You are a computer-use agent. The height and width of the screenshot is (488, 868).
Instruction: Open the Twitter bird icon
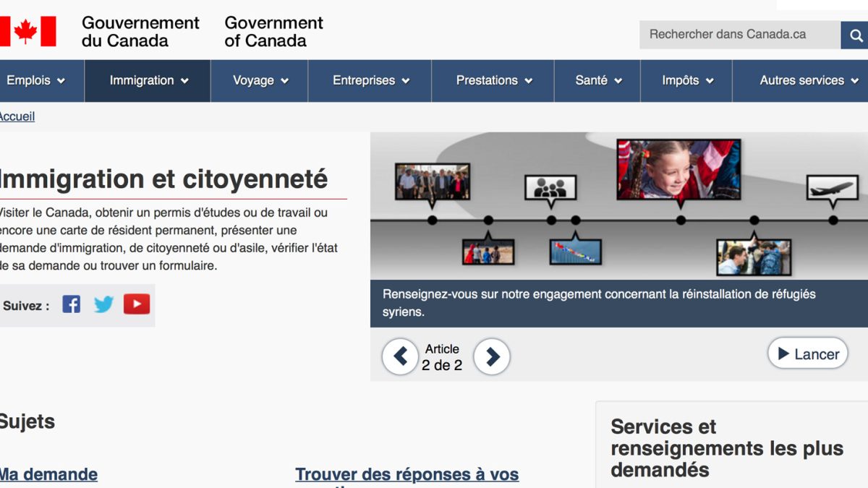click(x=103, y=304)
